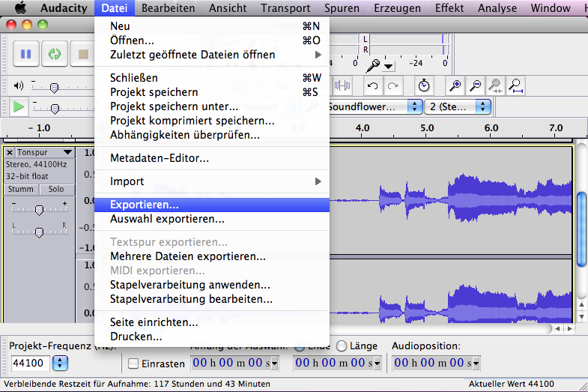Click the track gain slider knob
Screen dimensions: 588x392
39,208
